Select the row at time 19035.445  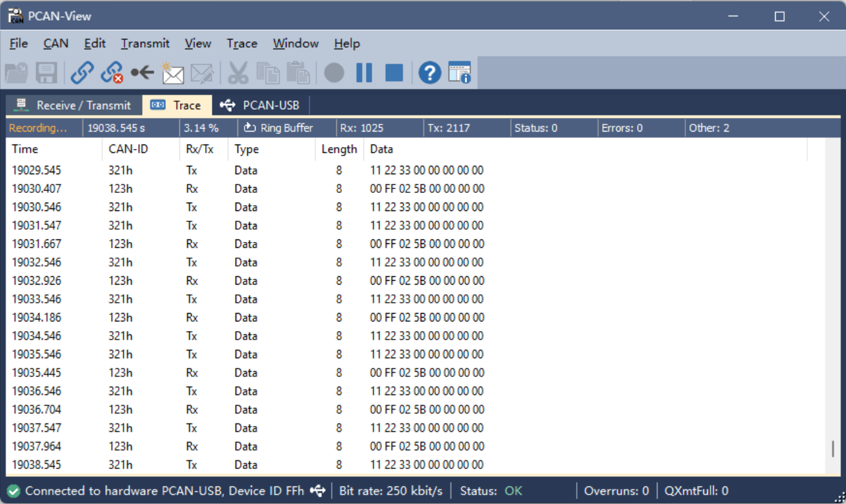(x=416, y=372)
